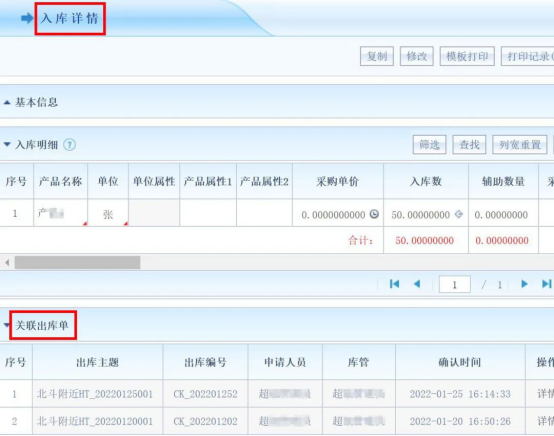Collapse the 关联出库单 section
Screen dimensions: 554x436
pyautogui.click(x=6, y=325)
